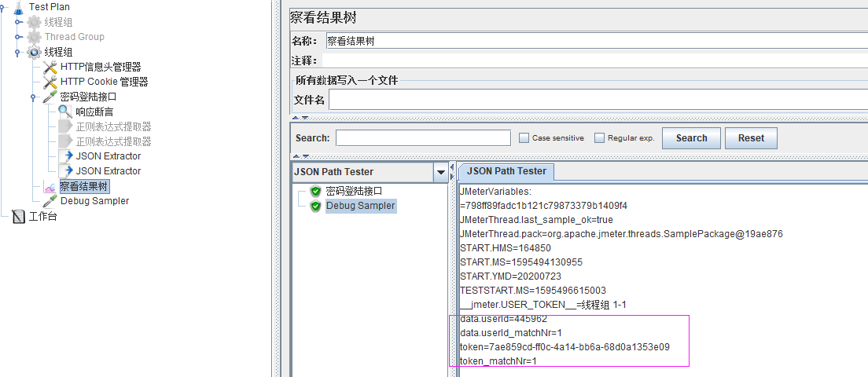
Task: Click the active 线程组 gear icon
Action: (x=35, y=52)
